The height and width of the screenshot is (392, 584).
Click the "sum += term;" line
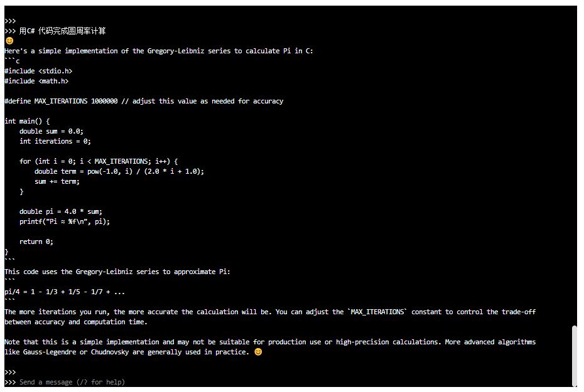tap(57, 181)
